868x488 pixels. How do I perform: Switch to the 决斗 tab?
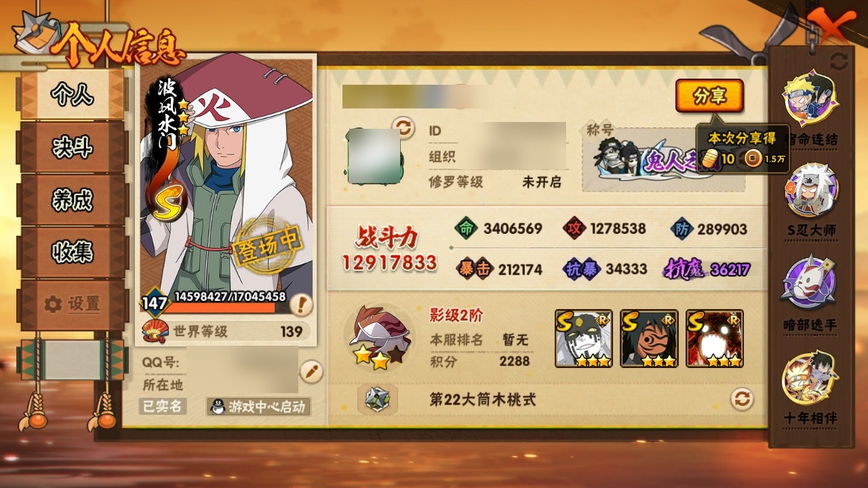click(x=73, y=147)
